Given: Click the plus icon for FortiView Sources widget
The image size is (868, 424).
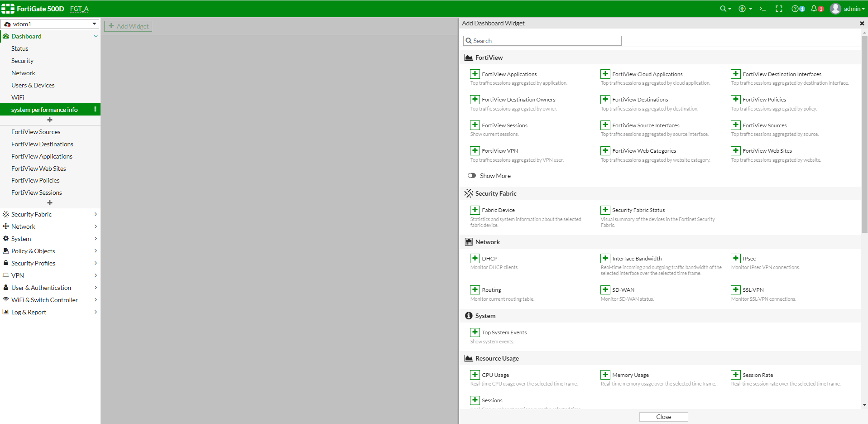Looking at the screenshot, I should [x=735, y=125].
